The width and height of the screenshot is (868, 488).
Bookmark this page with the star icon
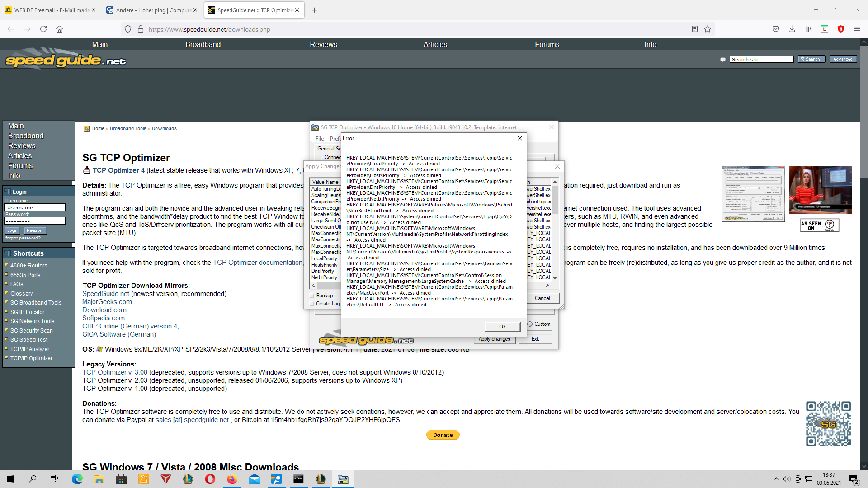point(708,29)
